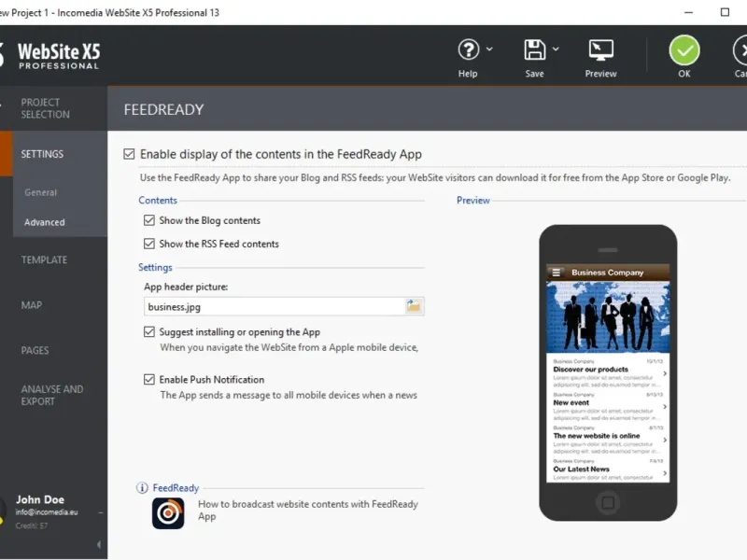Click the FeedReady info icon
747x560 pixels.
(142, 487)
